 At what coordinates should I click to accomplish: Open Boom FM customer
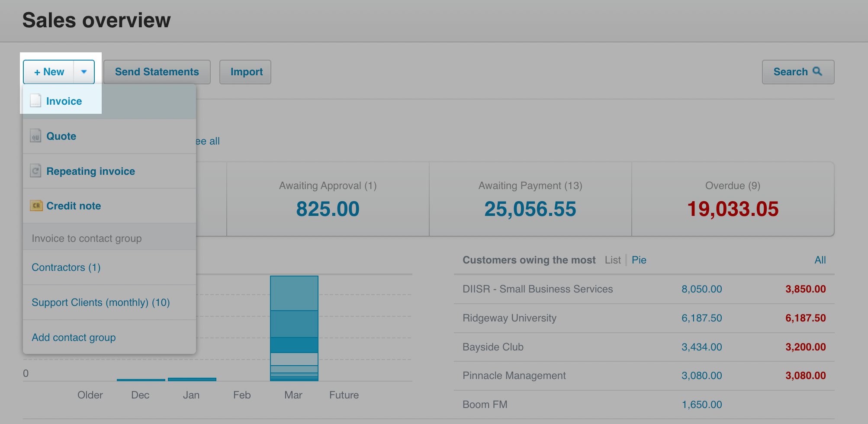click(x=485, y=405)
